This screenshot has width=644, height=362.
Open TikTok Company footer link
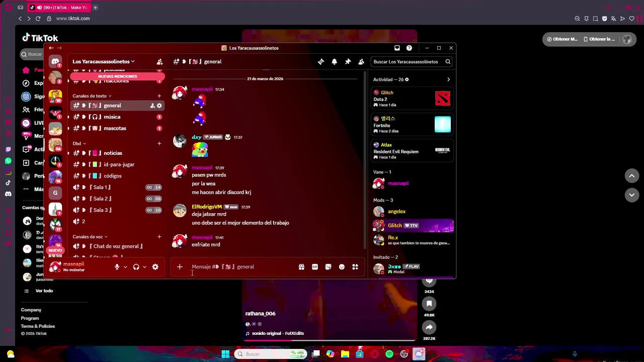point(31,310)
